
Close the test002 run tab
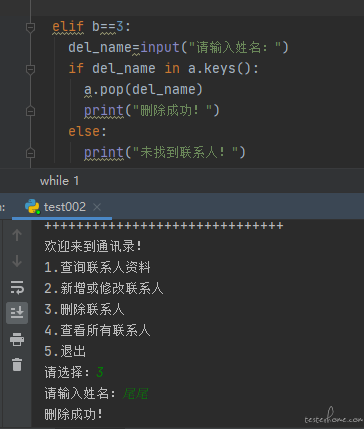(97, 207)
